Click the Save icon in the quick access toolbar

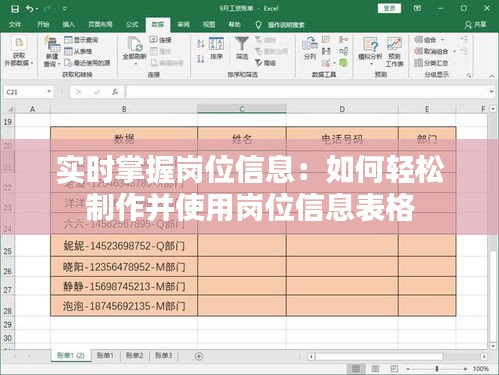point(15,9)
